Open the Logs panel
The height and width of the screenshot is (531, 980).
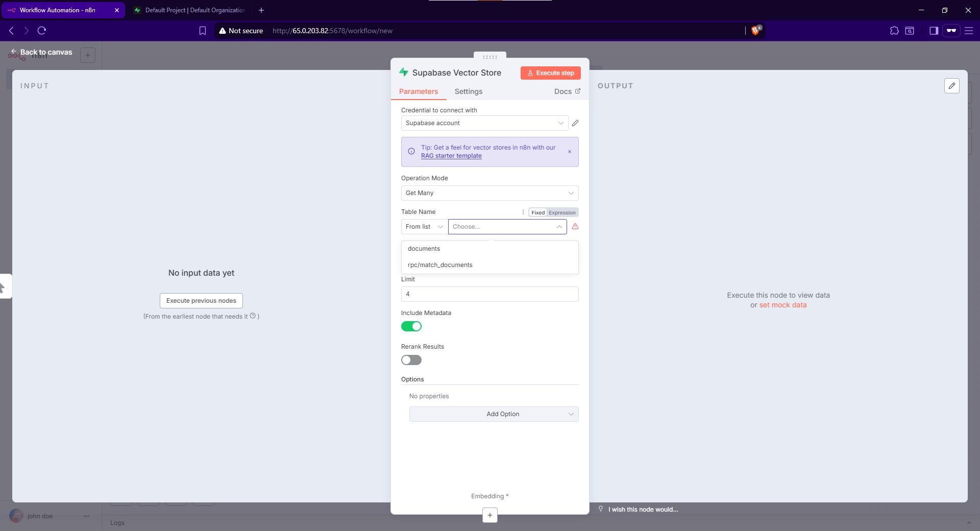click(117, 523)
